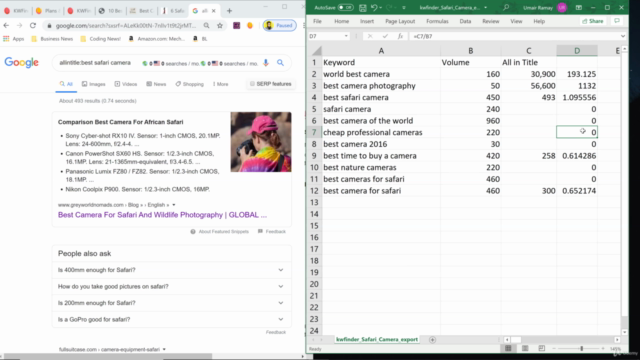The width and height of the screenshot is (640, 360).
Task: Open Excel File menu
Action: click(x=317, y=21)
